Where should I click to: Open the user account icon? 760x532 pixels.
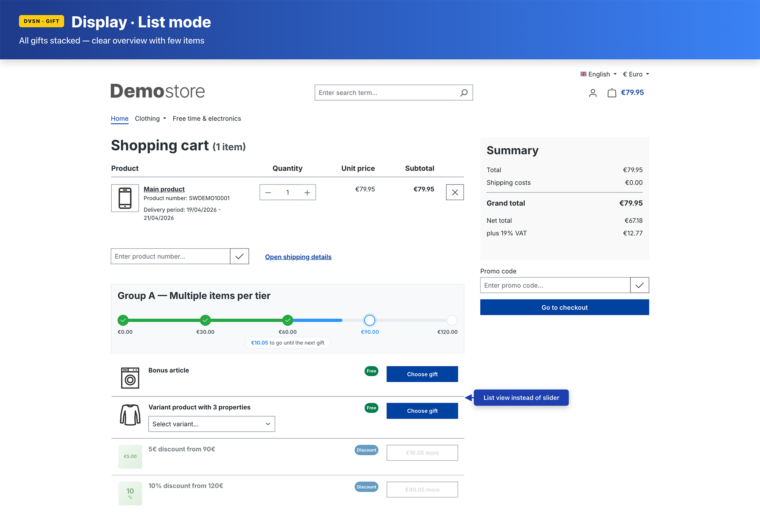point(592,93)
